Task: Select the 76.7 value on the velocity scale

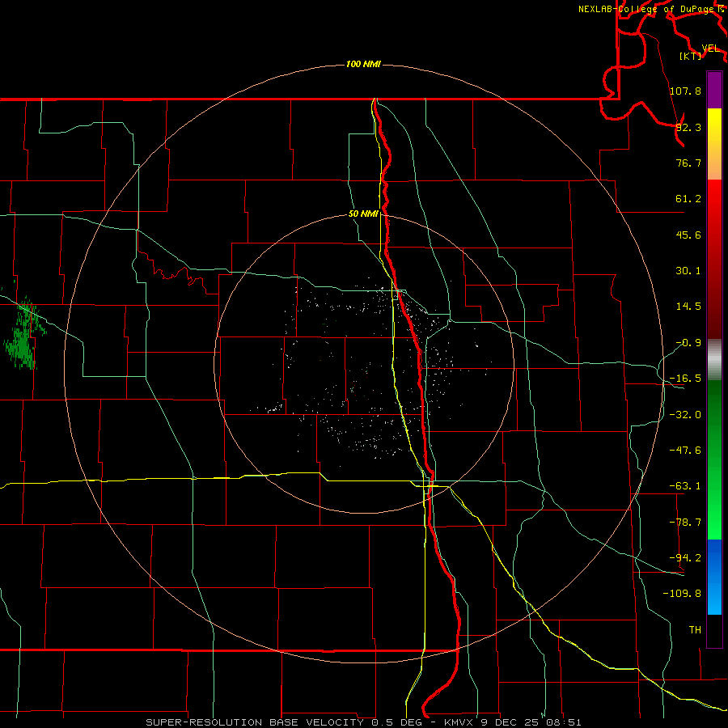Action: [688, 163]
